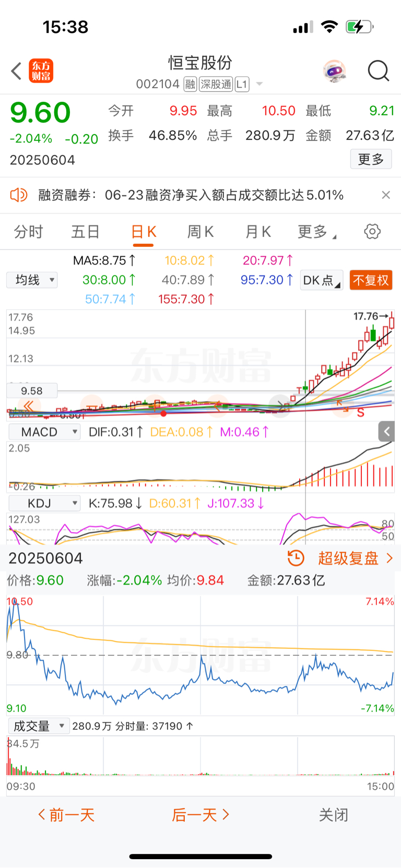Expand stock title dropdown arrow
401x868 pixels.
tap(259, 84)
